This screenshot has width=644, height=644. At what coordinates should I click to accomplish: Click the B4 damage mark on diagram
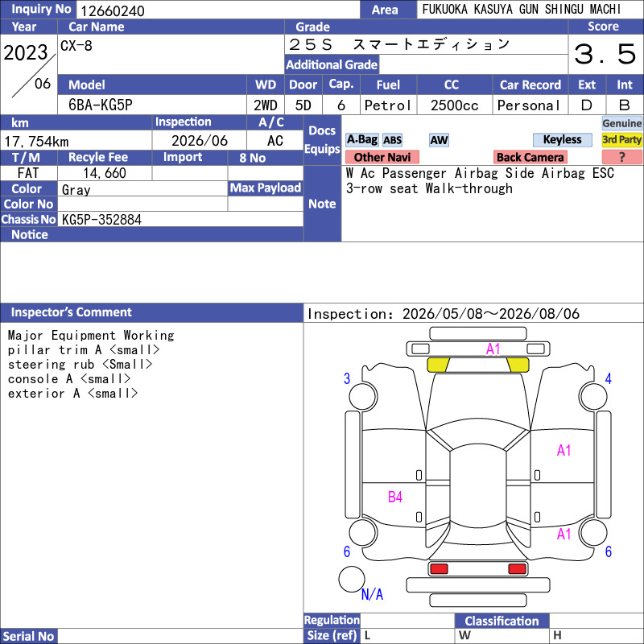pos(394,497)
